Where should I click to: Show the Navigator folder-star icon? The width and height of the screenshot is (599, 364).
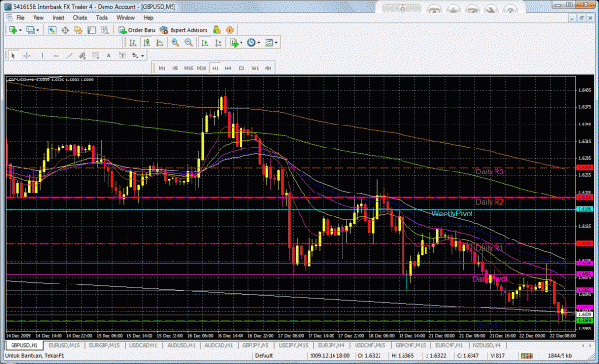(79, 30)
